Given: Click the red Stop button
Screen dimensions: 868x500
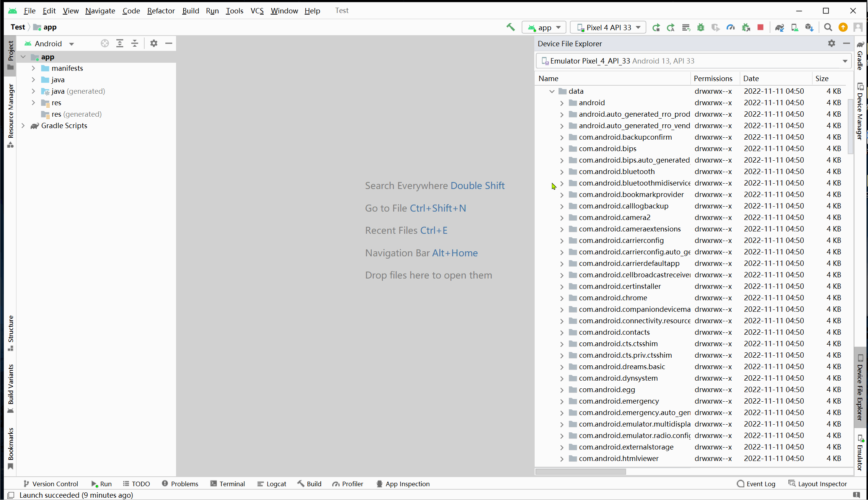Looking at the screenshot, I should pyautogui.click(x=760, y=28).
